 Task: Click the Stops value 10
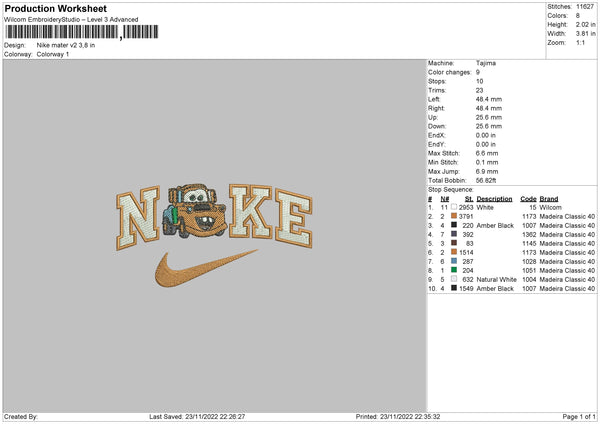tap(479, 81)
